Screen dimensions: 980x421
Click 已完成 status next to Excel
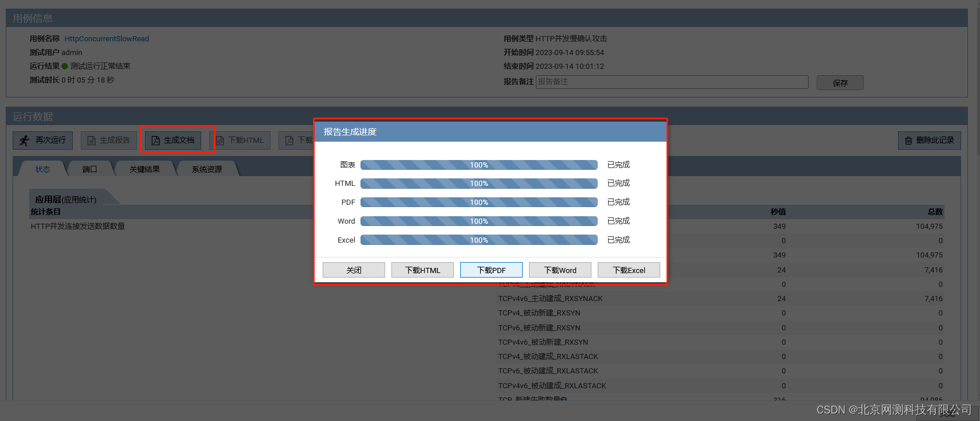618,240
